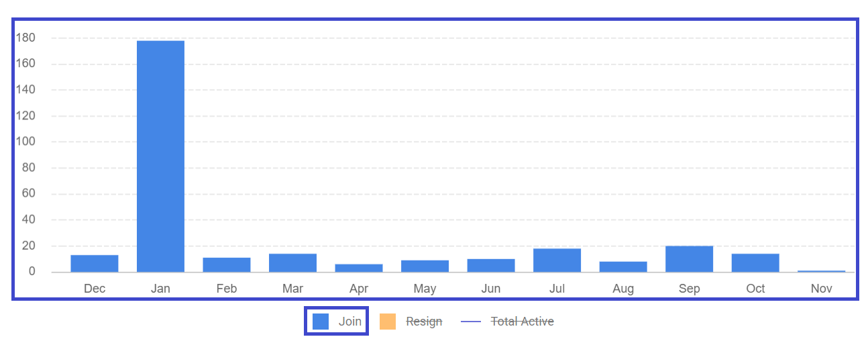Image resolution: width=868 pixels, height=339 pixels.
Task: Select the April bar
Action: tap(359, 268)
